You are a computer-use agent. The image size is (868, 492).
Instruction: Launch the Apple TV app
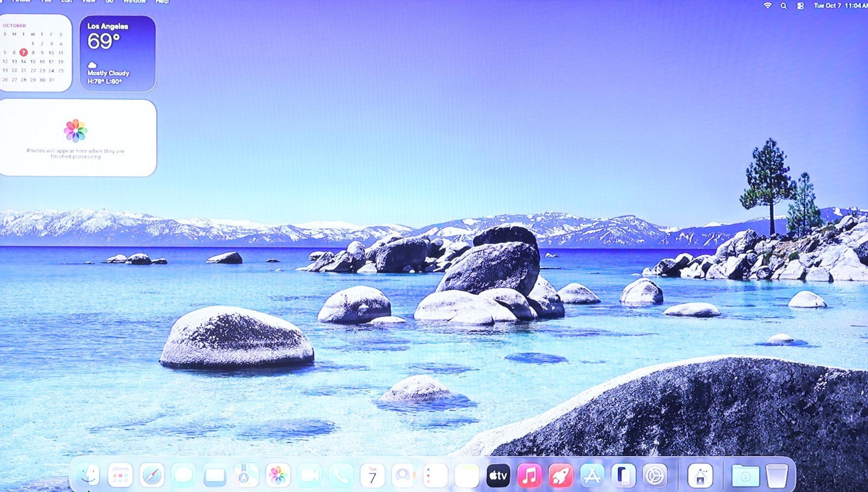[x=498, y=476]
